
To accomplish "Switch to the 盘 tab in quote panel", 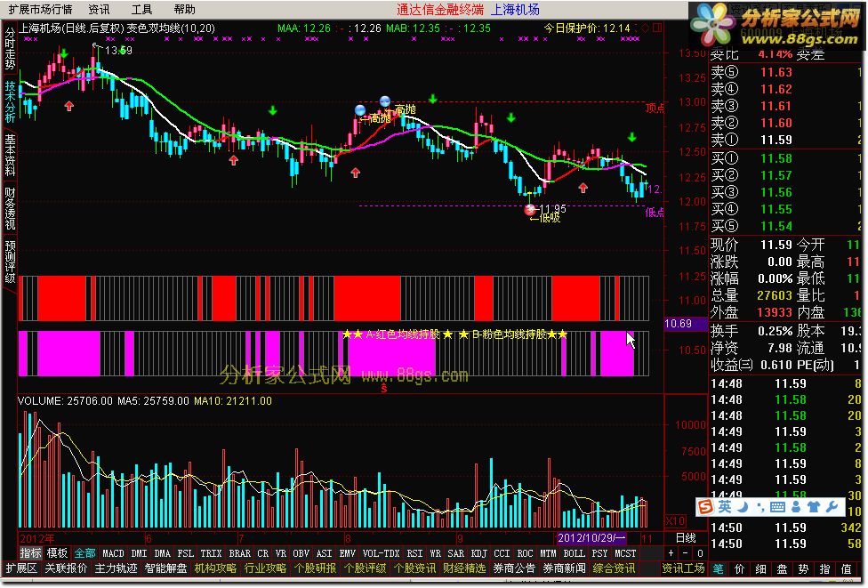I will (x=783, y=568).
